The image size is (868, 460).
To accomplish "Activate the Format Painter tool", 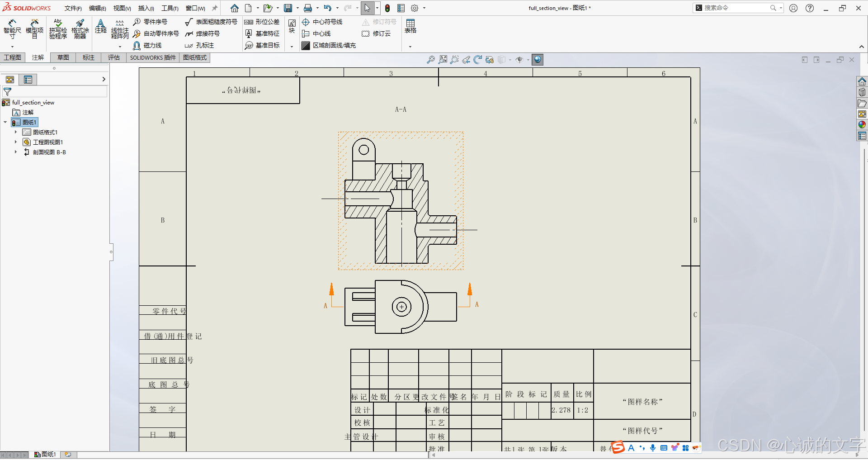I will [80, 28].
